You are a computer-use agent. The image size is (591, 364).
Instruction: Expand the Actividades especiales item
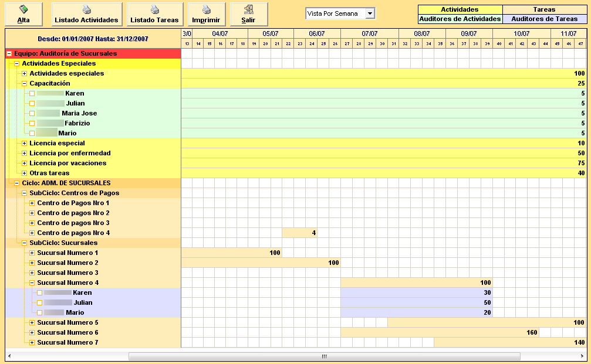[x=24, y=73]
